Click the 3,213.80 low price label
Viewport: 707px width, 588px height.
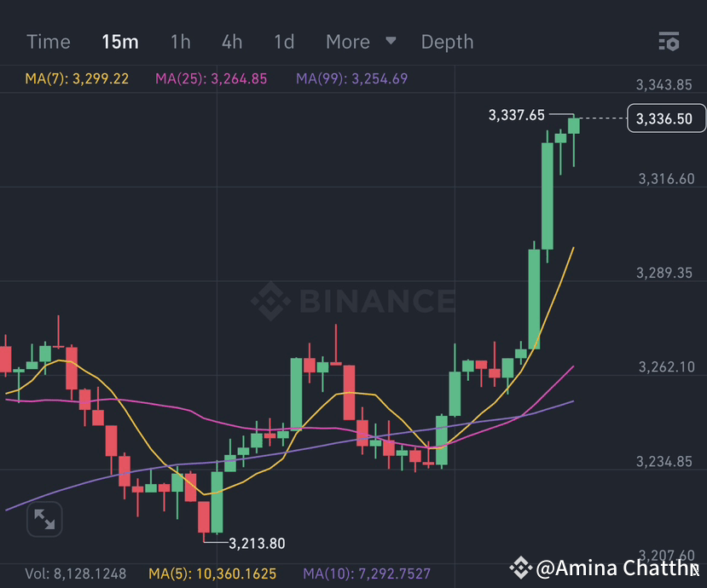[255, 543]
